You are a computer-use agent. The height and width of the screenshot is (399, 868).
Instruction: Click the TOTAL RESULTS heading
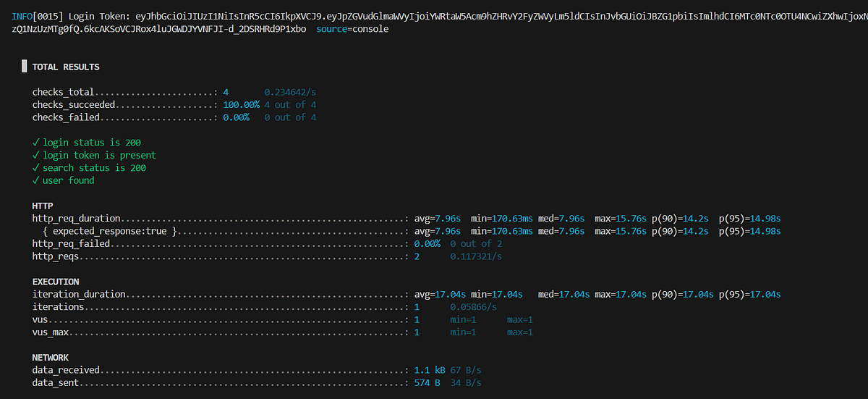click(x=66, y=67)
